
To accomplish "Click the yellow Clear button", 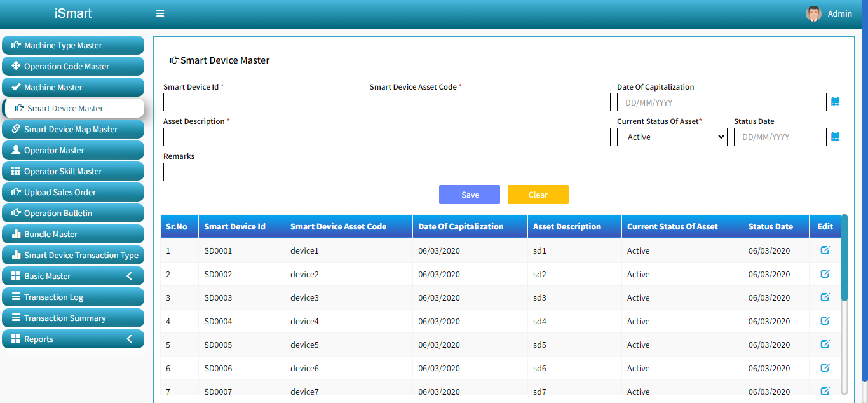I will pyautogui.click(x=538, y=195).
